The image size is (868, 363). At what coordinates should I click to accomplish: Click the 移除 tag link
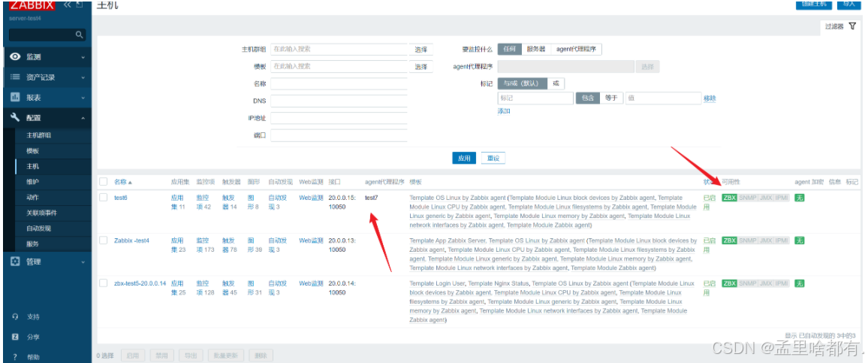710,98
